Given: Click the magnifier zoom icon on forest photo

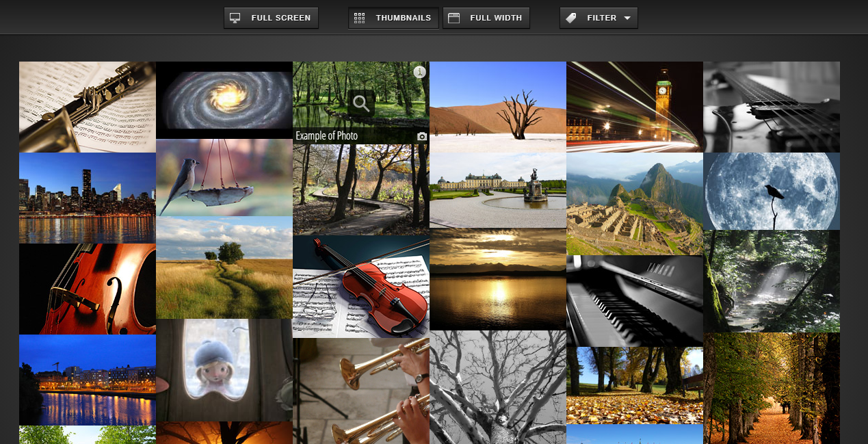Looking at the screenshot, I should 361,103.
